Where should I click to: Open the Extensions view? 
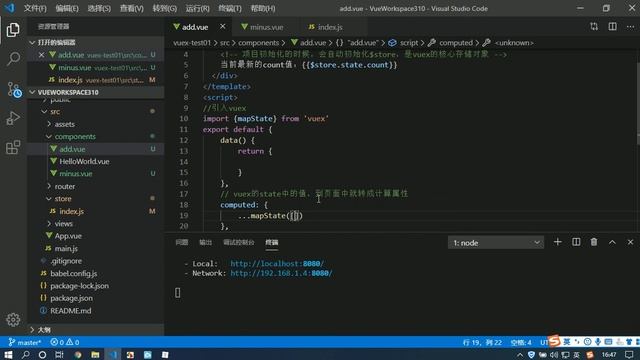point(13,147)
